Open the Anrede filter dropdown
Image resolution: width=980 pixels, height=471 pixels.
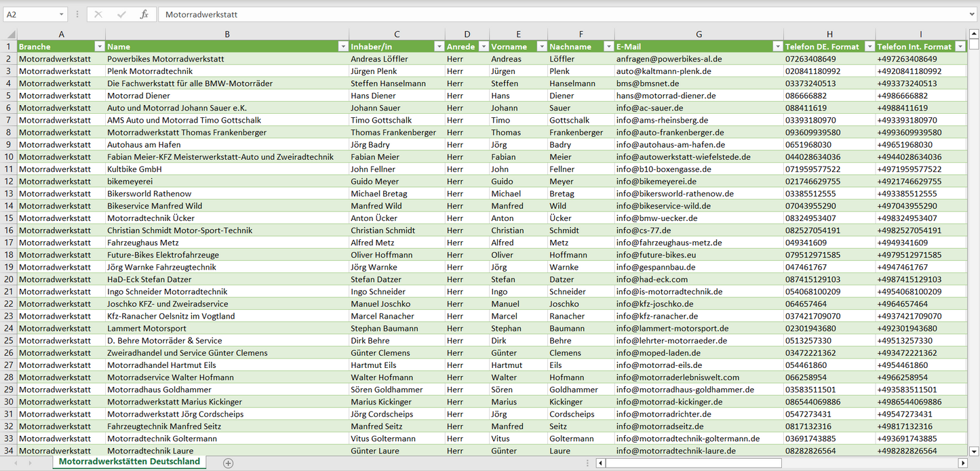(x=484, y=47)
